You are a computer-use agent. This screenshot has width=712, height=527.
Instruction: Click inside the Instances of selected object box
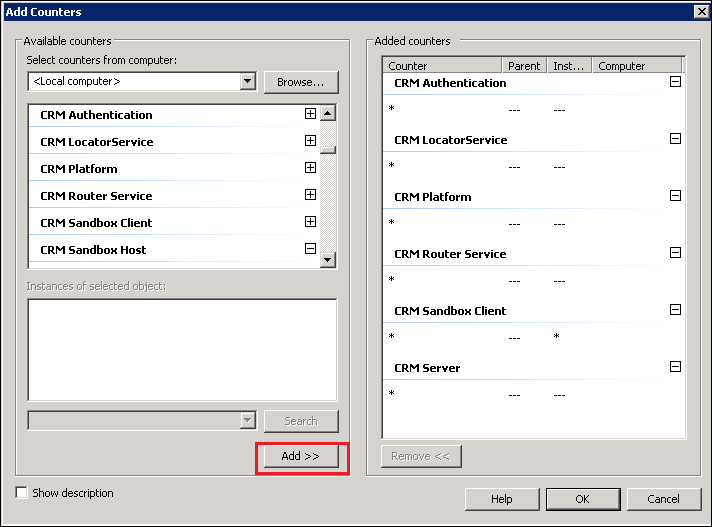coord(182,349)
